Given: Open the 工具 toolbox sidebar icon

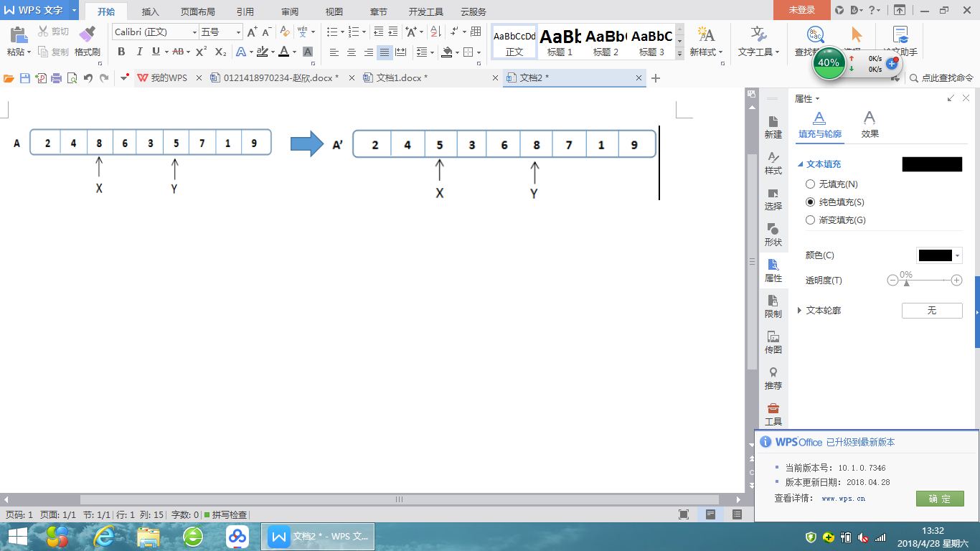Looking at the screenshot, I should pos(773,414).
